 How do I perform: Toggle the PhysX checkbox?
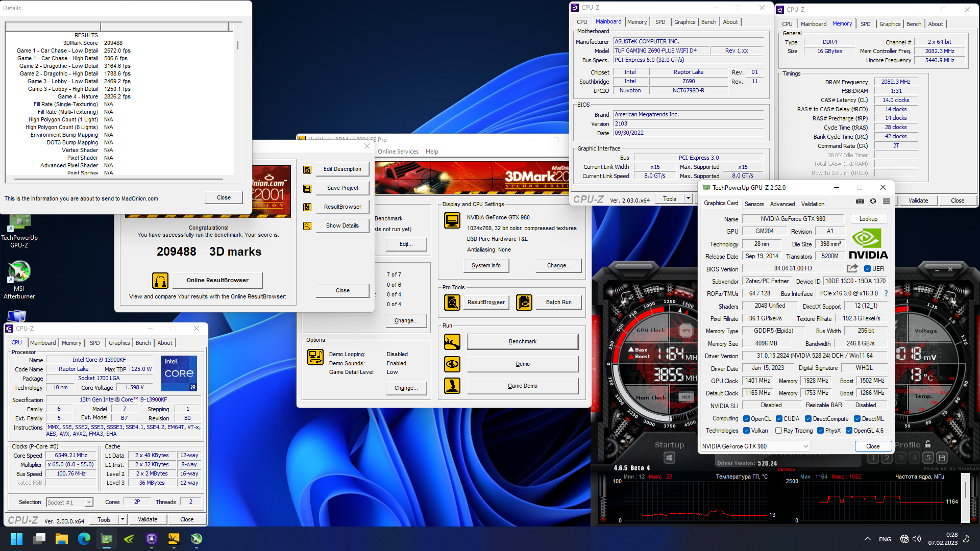(820, 431)
